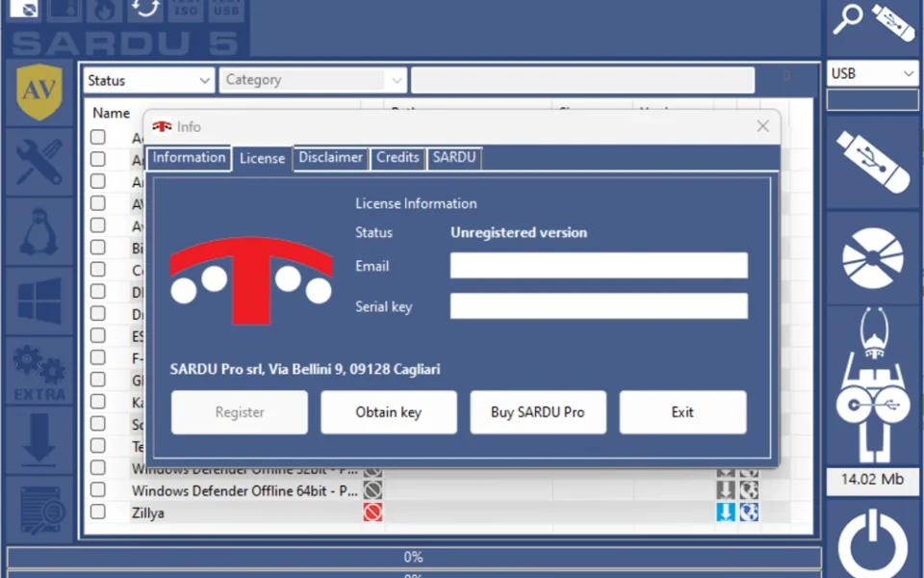Tick the checkbox of the row starting 'Bi'
Viewport: 924px width, 578px height.
[98, 248]
